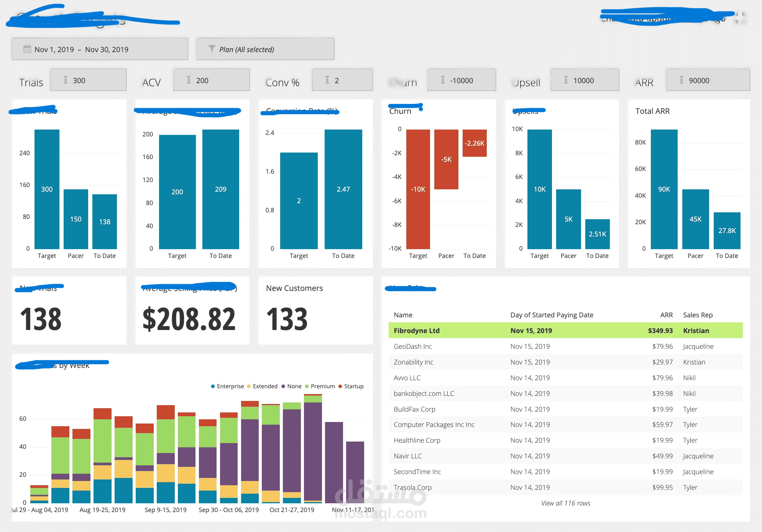The width and height of the screenshot is (762, 532).
Task: Click the -10K Target bar in Churn chart
Action: pos(418,189)
